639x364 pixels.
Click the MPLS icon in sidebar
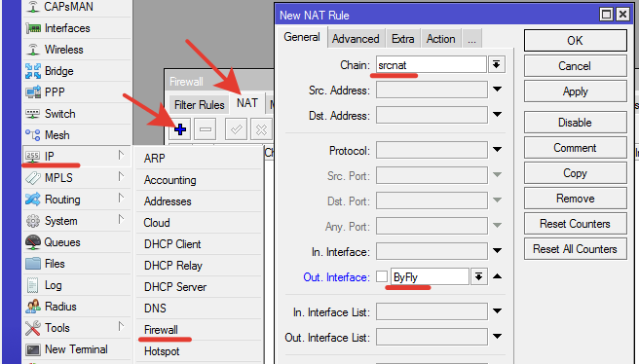point(33,178)
